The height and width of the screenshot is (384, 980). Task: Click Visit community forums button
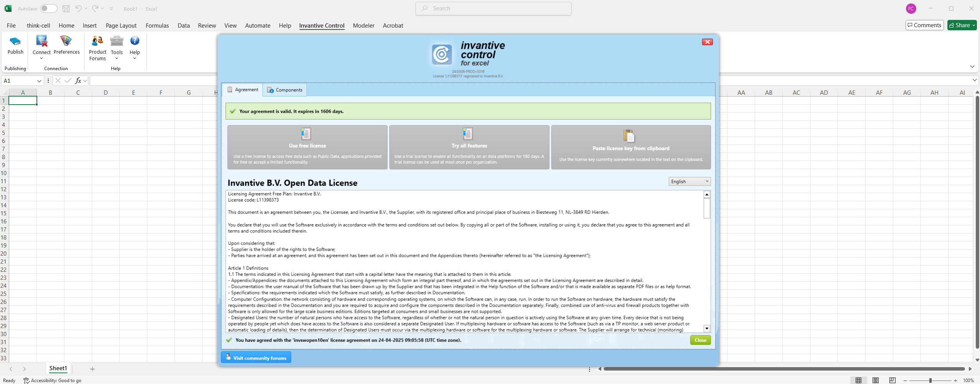[256, 358]
